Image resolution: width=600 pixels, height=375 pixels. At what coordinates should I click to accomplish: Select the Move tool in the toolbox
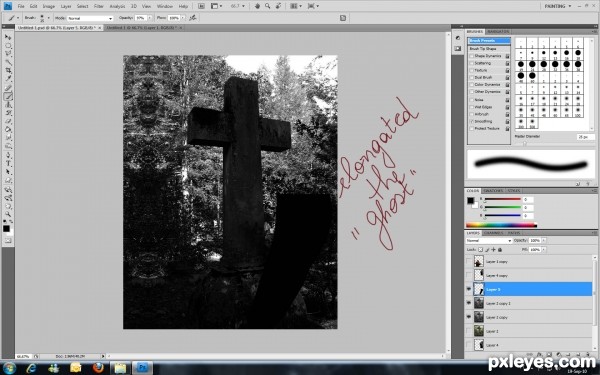pyautogui.click(x=8, y=37)
